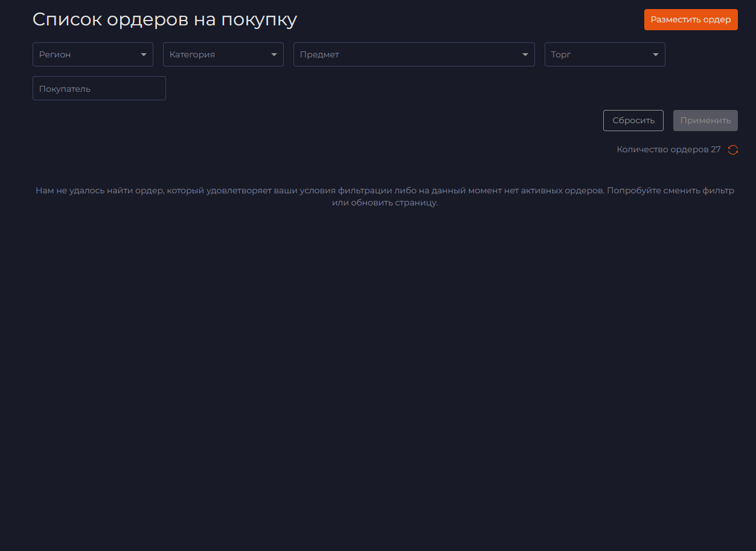756x551 pixels.
Task: Click the orange 'Разместить ордер' button
Action: (x=691, y=19)
